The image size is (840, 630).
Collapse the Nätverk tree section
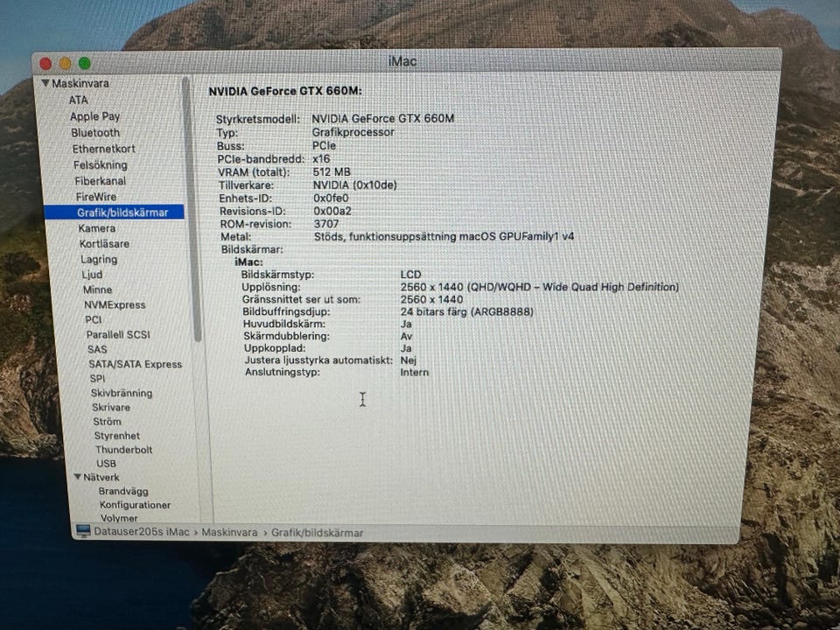coord(78,477)
